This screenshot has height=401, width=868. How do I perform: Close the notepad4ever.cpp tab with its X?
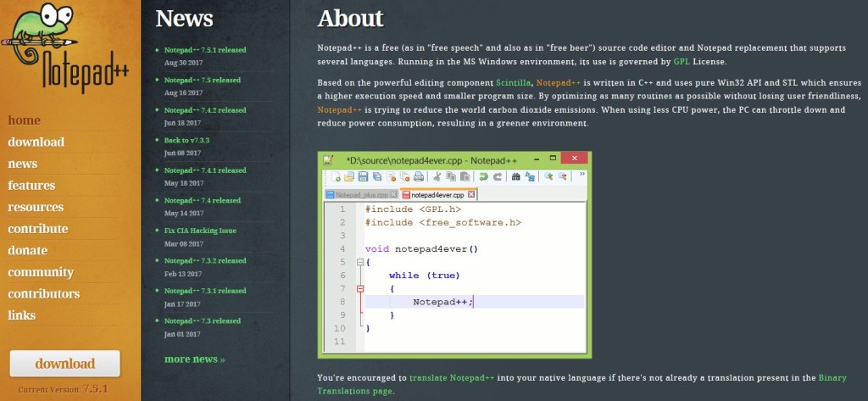tap(471, 194)
